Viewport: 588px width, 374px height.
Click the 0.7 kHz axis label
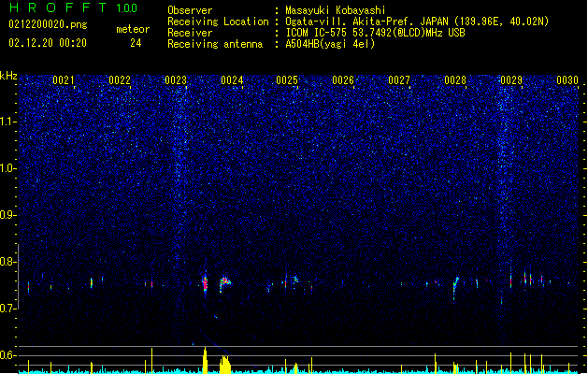click(x=8, y=309)
